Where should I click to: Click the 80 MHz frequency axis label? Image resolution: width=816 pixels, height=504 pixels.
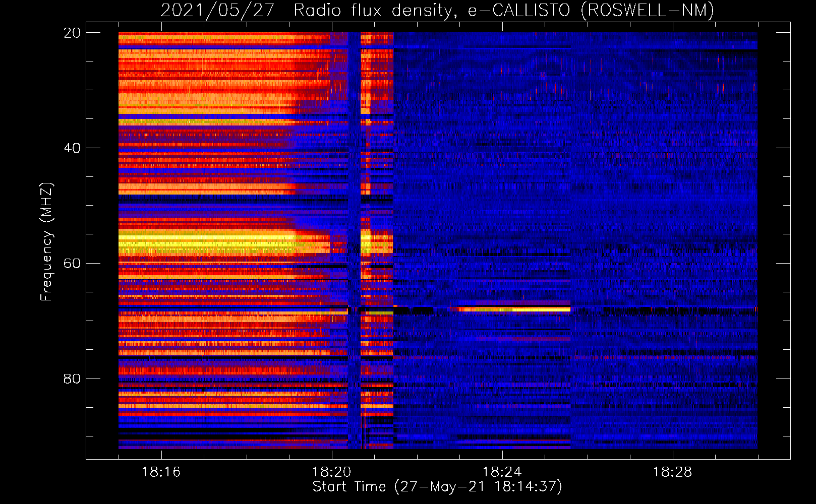(x=72, y=379)
